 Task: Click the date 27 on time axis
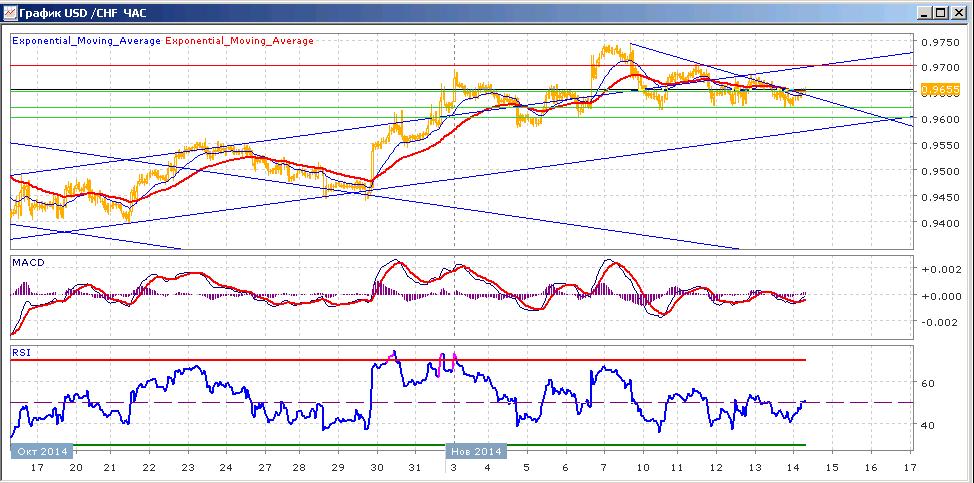click(263, 467)
